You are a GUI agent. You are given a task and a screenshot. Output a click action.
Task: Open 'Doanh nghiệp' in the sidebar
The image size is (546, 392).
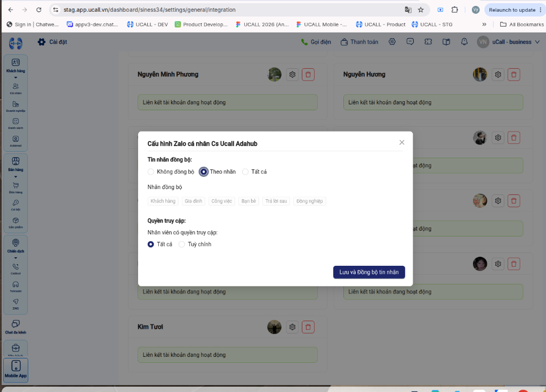(15, 107)
